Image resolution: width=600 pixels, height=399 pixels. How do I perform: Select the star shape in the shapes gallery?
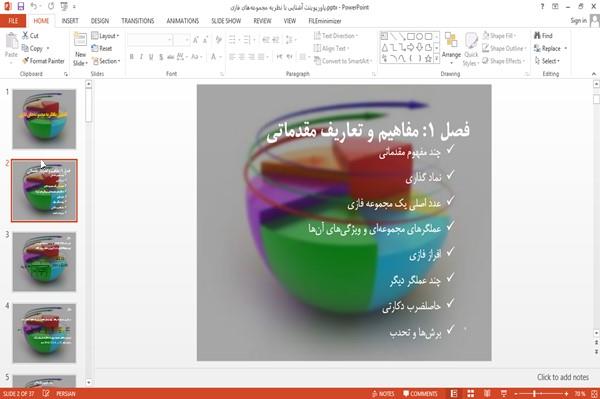(x=428, y=59)
